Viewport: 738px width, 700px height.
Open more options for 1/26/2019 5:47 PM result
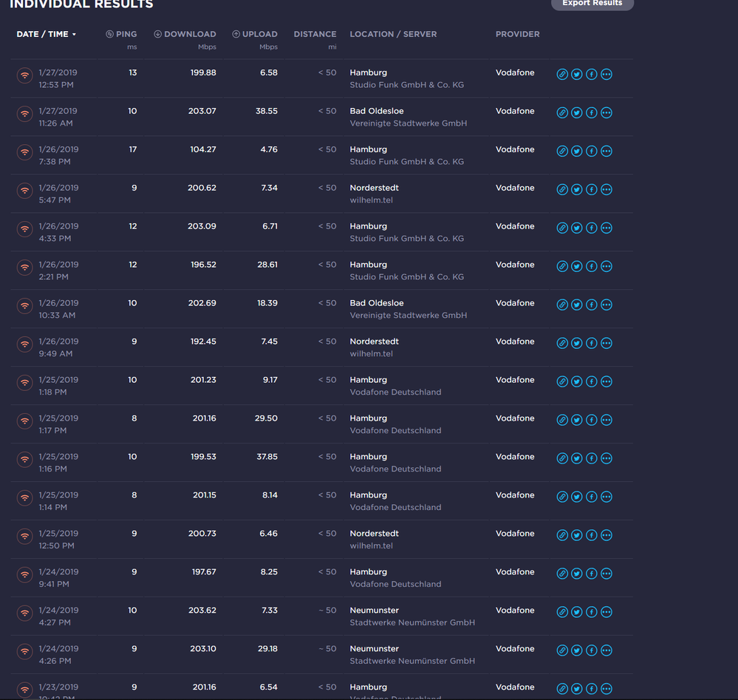pos(607,189)
